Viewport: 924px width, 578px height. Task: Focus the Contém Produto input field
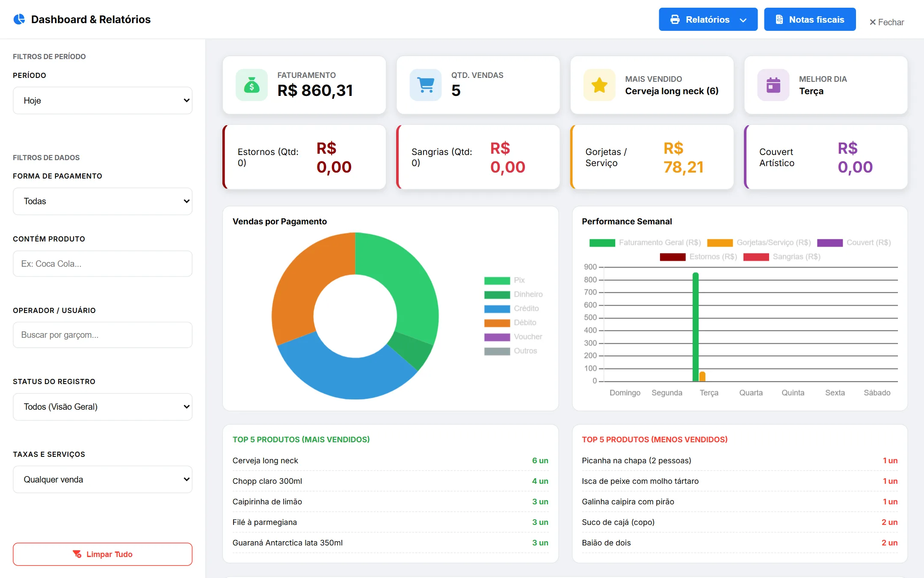click(103, 264)
